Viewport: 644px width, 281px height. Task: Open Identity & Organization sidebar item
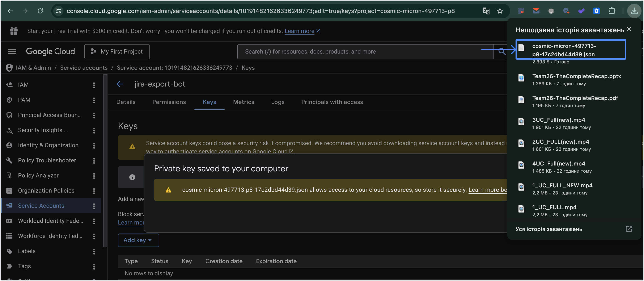(x=48, y=145)
